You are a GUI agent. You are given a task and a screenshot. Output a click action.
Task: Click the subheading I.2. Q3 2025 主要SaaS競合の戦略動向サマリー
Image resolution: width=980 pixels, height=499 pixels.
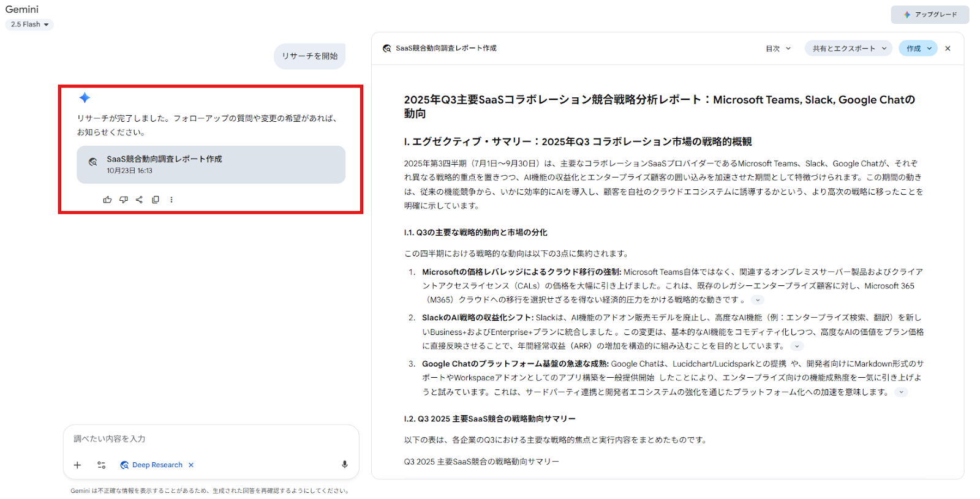489,419
